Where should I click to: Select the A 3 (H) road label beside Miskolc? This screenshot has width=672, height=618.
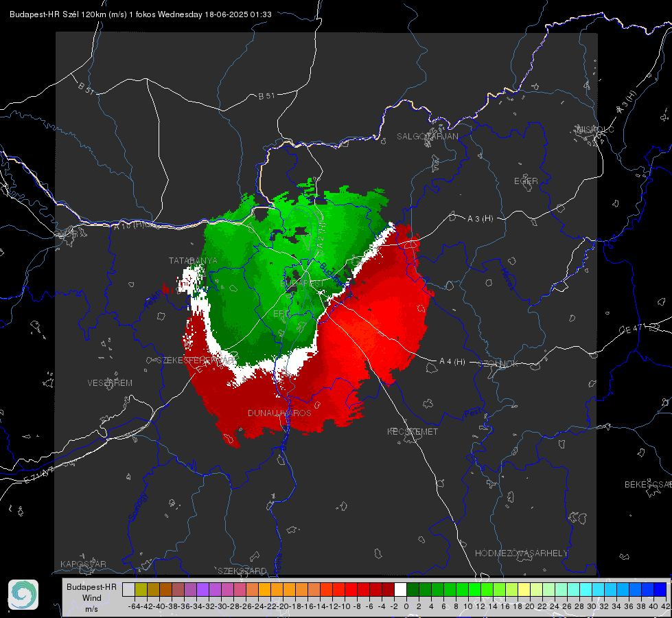pyautogui.click(x=627, y=102)
